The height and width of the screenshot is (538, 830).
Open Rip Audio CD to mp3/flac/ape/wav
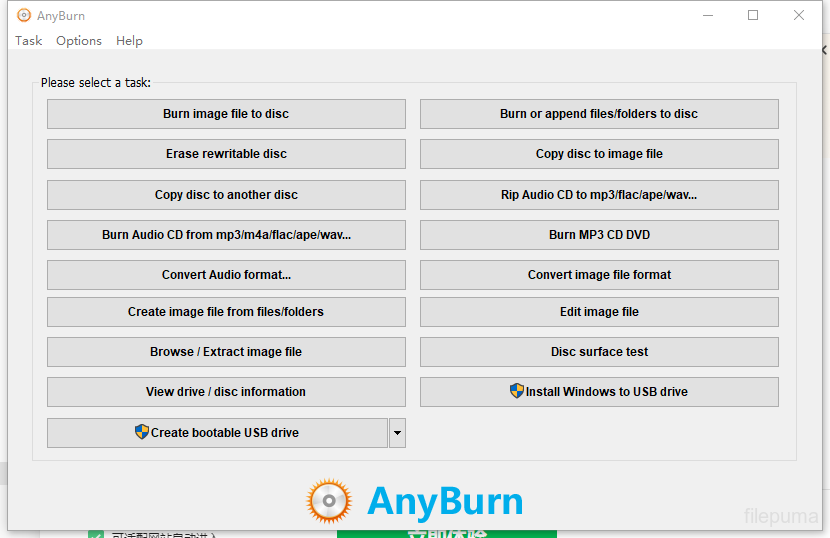[599, 195]
